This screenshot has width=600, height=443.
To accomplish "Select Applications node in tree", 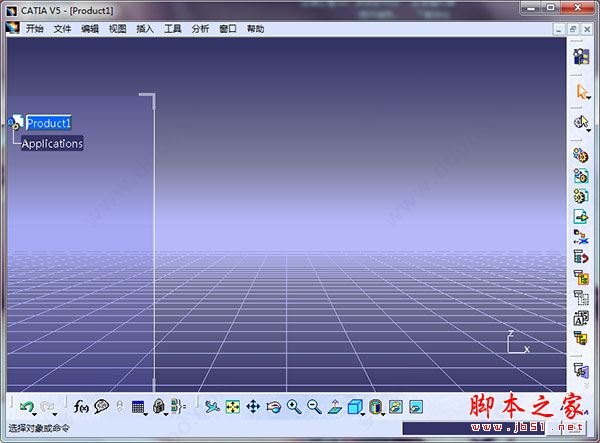I will (x=52, y=143).
